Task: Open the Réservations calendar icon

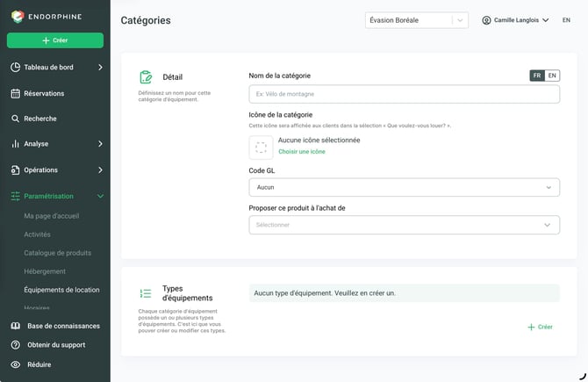Action: 16,93
